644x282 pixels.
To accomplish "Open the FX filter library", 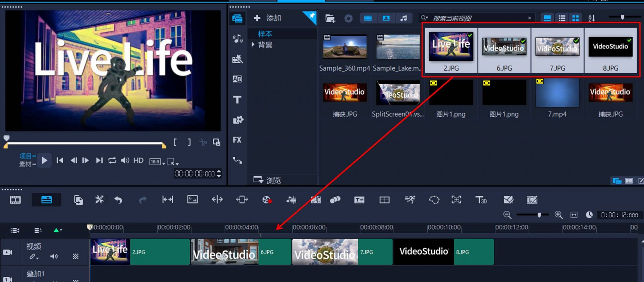I will pyautogui.click(x=237, y=140).
